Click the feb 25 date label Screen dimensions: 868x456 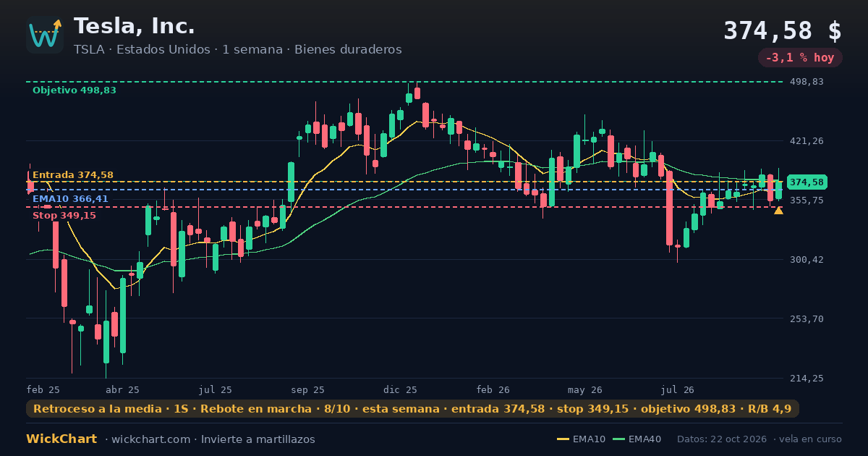[43, 389]
